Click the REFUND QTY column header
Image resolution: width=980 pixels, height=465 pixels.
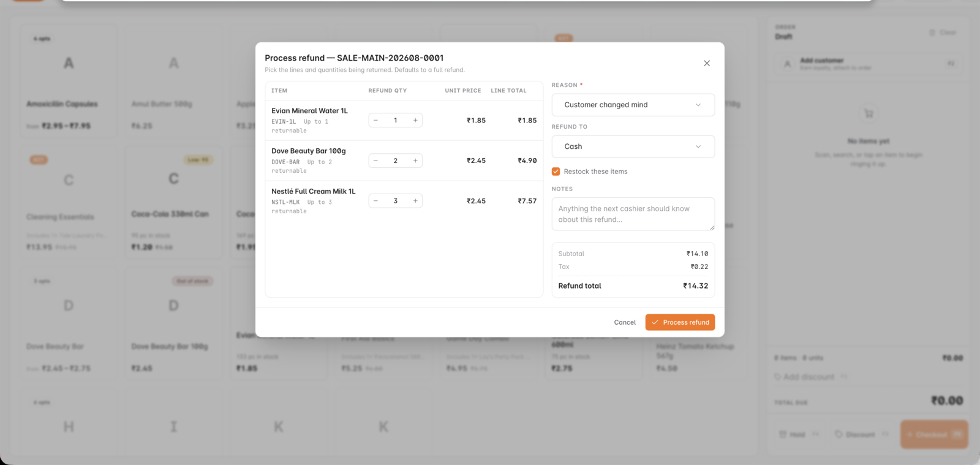click(x=388, y=91)
